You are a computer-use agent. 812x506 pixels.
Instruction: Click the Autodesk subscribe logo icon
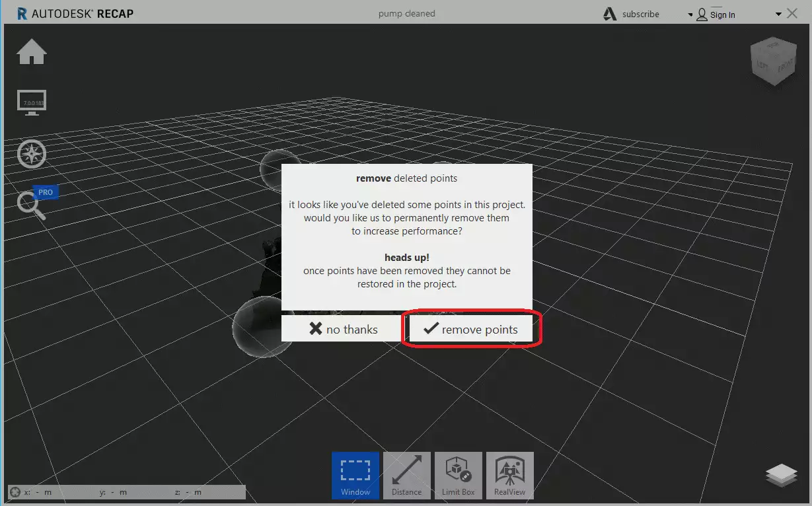tap(610, 13)
